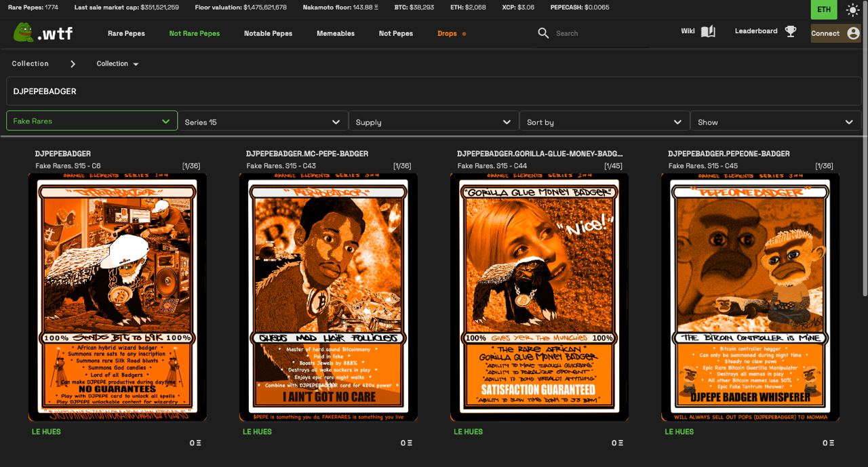Click Fake Rares. S15 - C45 label
868x467 pixels.
pos(703,166)
